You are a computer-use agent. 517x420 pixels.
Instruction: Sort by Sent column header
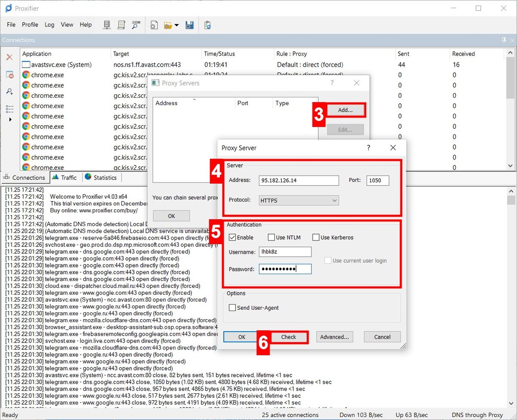coord(423,54)
